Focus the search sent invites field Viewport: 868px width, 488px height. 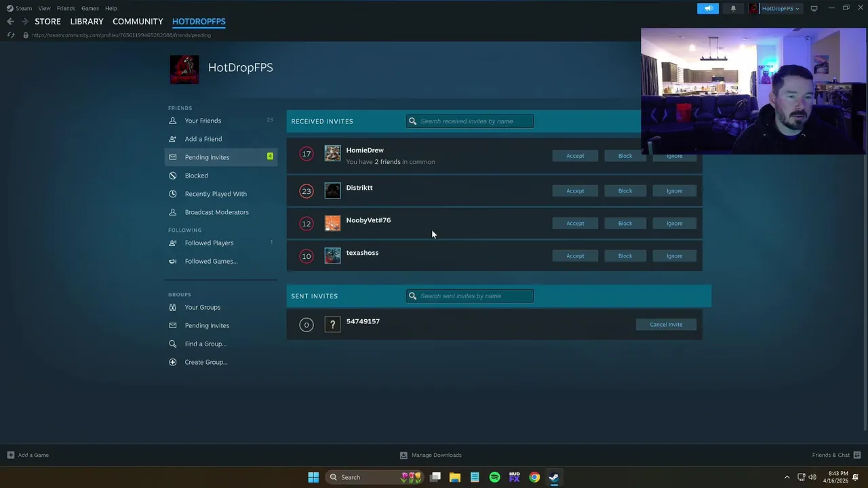coord(470,296)
